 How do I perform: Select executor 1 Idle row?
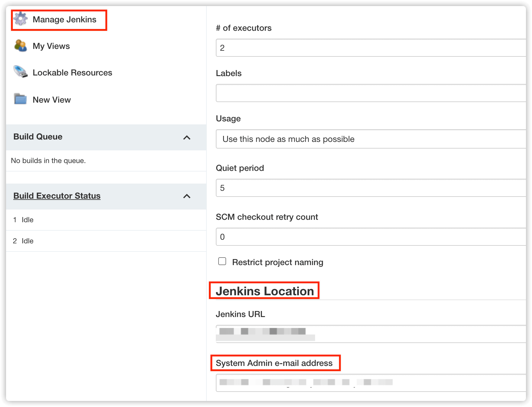pyautogui.click(x=106, y=220)
